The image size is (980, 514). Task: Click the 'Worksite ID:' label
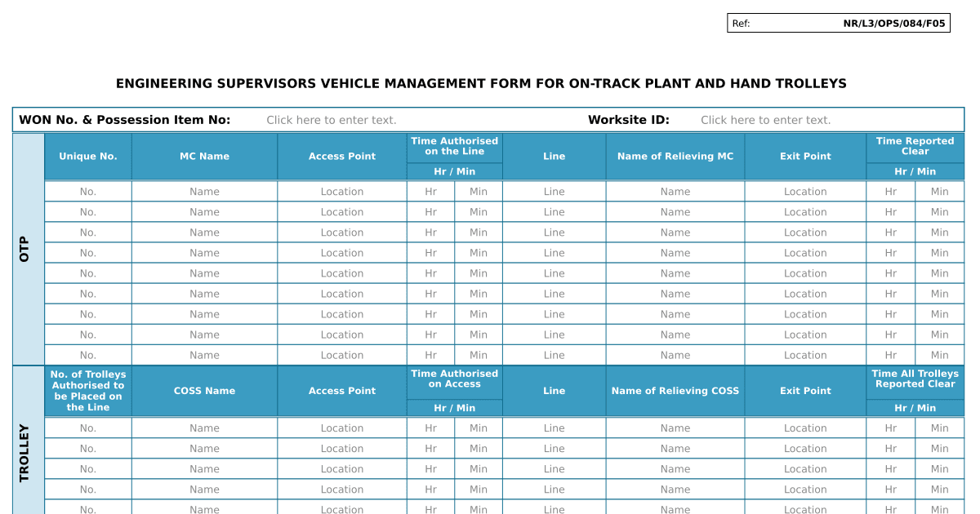[629, 120]
